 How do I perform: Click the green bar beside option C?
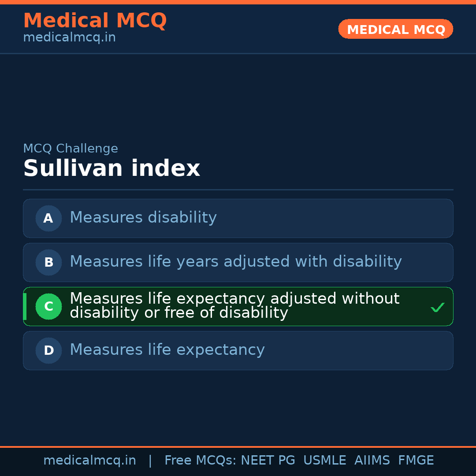coord(25,306)
